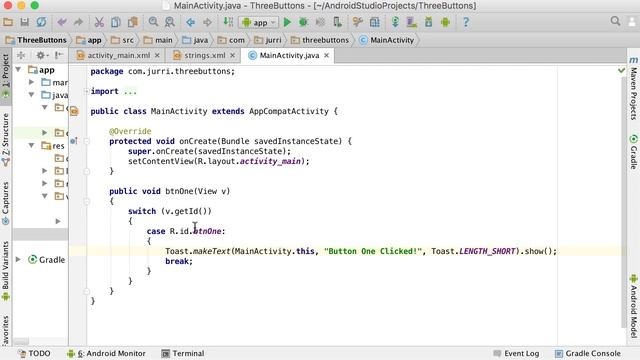Click the Synchronize toolbar icon

point(41,22)
